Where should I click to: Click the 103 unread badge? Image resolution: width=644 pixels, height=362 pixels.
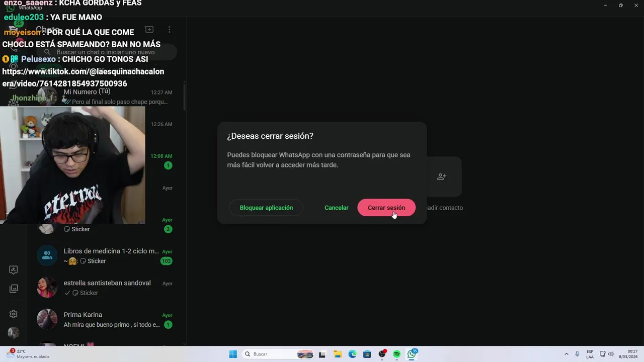pos(166,261)
